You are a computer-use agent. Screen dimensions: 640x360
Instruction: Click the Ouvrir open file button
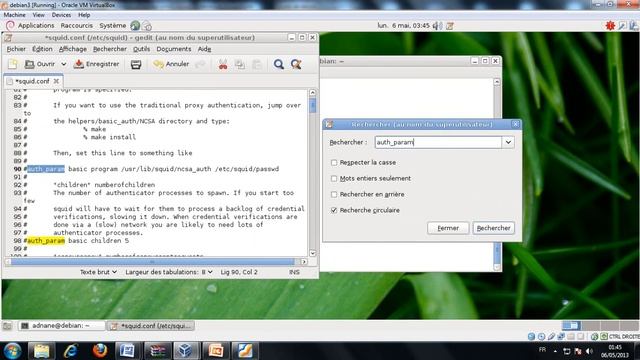coord(40,64)
